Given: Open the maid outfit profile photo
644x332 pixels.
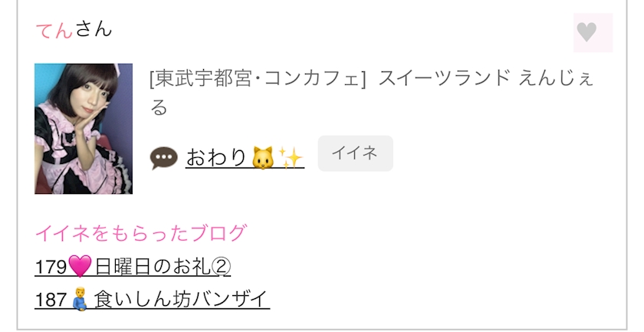Looking at the screenshot, I should tap(84, 129).
